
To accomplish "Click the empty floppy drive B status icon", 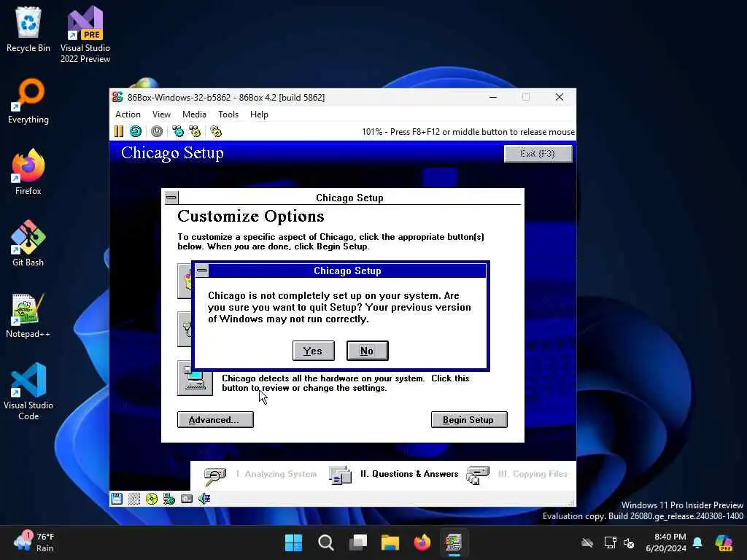I will tap(134, 499).
